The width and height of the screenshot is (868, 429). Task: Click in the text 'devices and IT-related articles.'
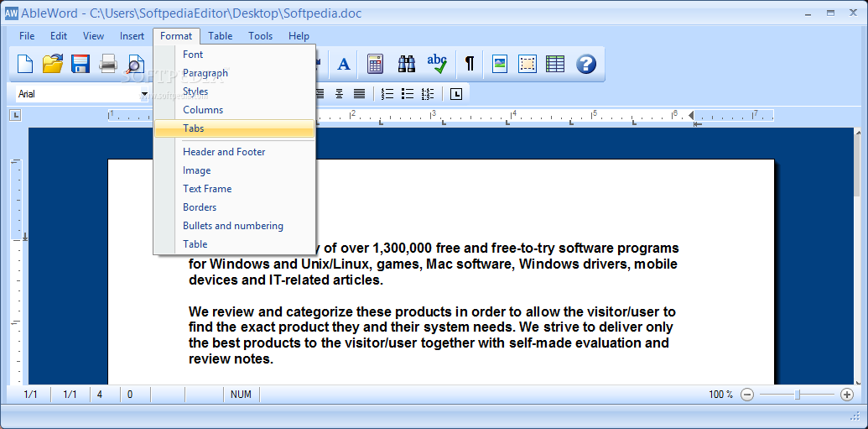(x=286, y=280)
